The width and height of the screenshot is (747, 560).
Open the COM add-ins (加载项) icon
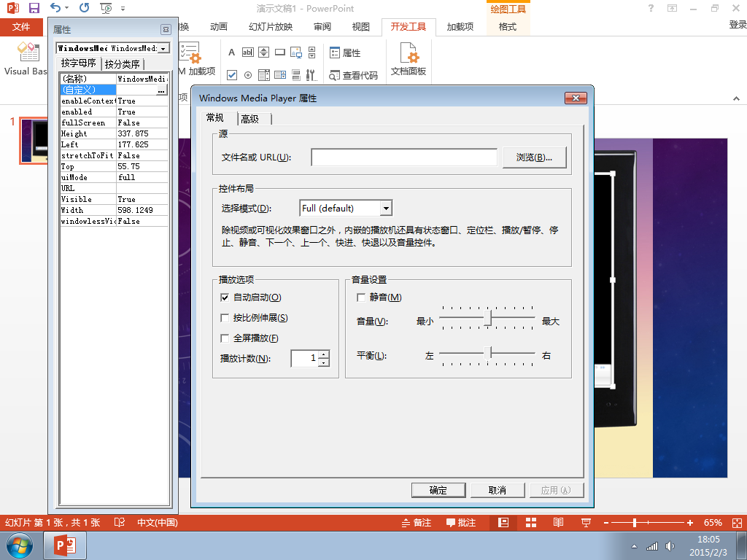coord(190,52)
